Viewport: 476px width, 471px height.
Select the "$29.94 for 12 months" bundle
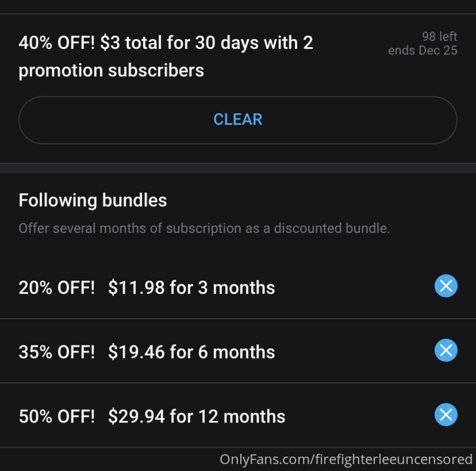(197, 416)
